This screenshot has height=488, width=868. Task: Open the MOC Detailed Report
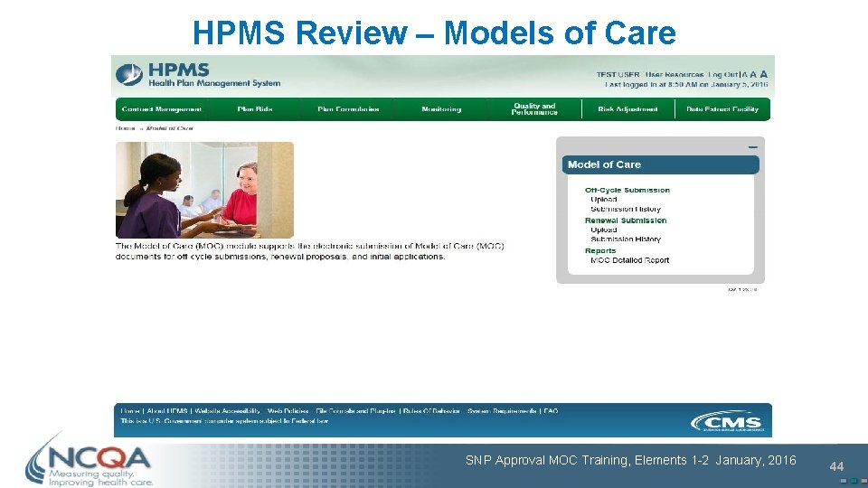(x=630, y=260)
